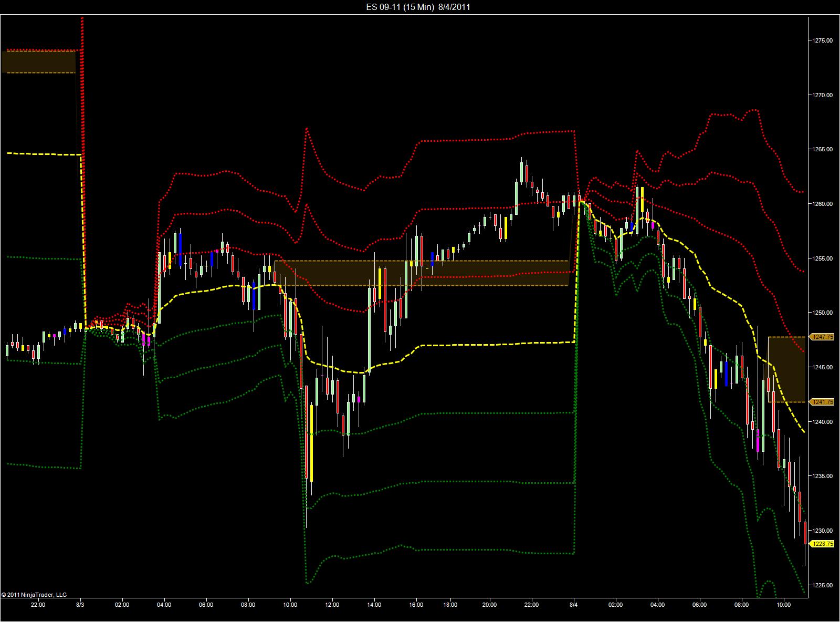
Task: Click the 16:00 time axis label
Action: point(416,605)
